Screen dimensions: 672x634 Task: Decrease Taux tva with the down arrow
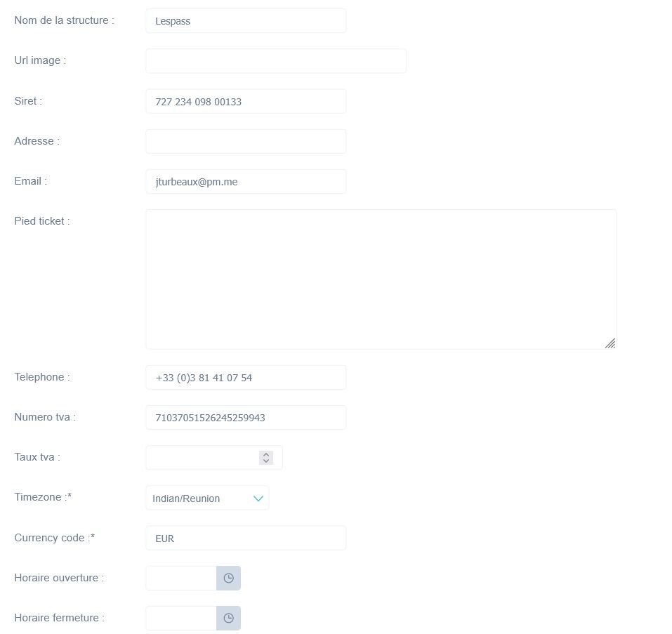point(266,461)
